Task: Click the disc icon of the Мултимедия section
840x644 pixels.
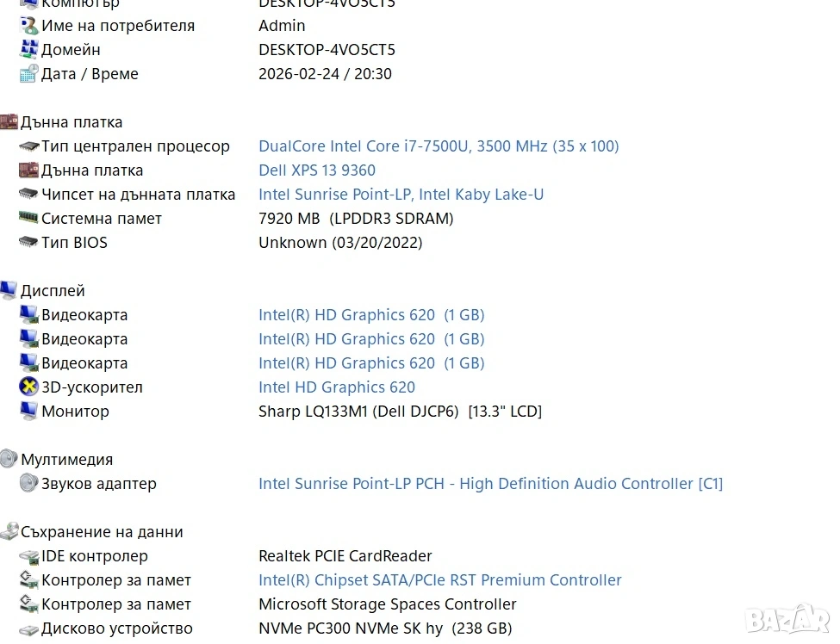Action: click(9, 460)
